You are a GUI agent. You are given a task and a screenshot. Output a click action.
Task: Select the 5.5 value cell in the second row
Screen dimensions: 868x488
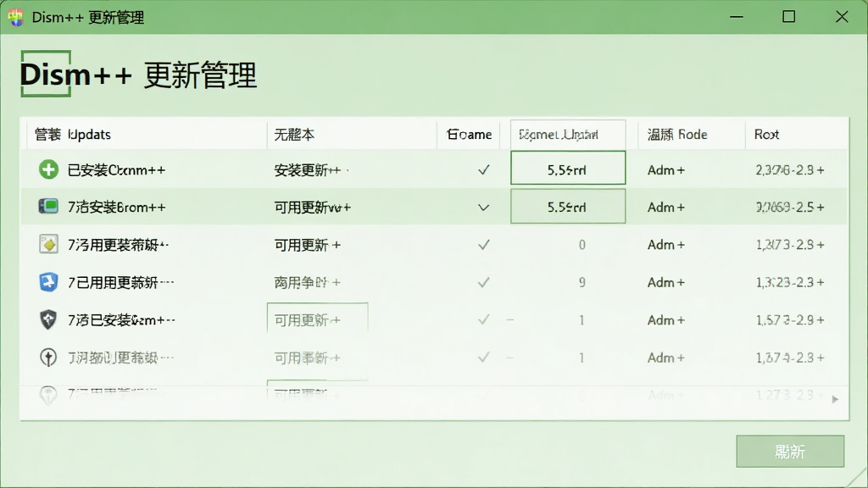point(568,207)
